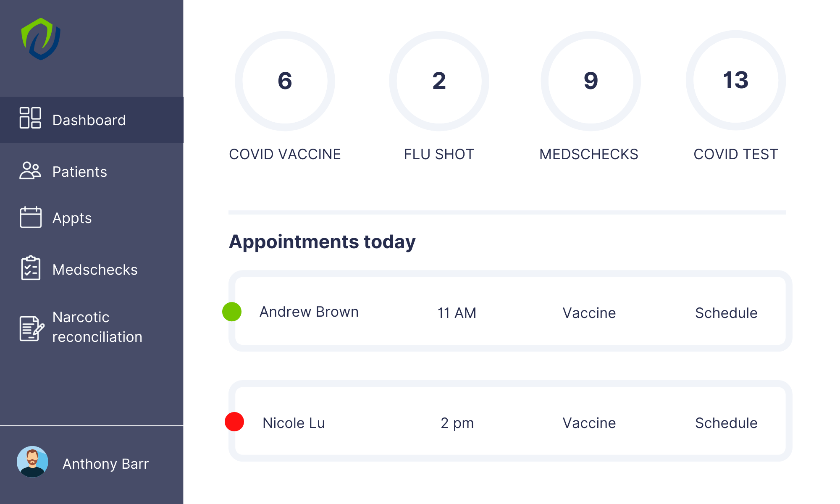Screen dimensions: 840x504
Task: Click the green status dot for Andrew Brown
Action: pos(232,312)
